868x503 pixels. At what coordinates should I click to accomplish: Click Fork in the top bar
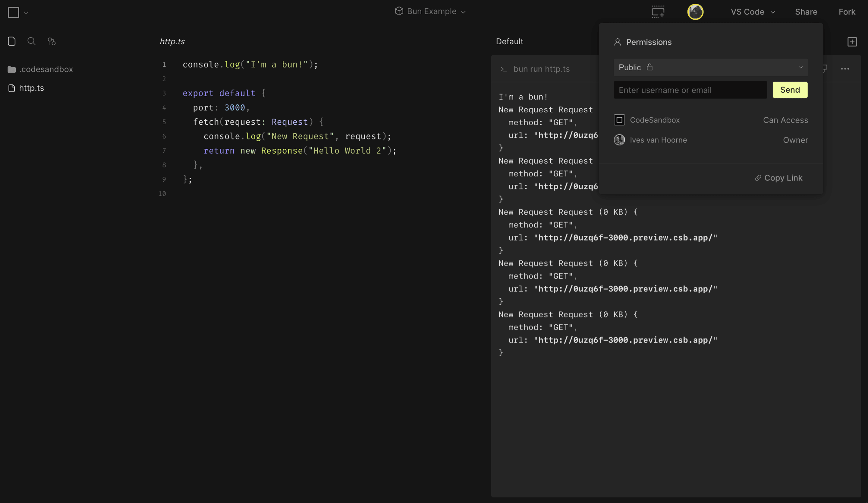point(847,11)
